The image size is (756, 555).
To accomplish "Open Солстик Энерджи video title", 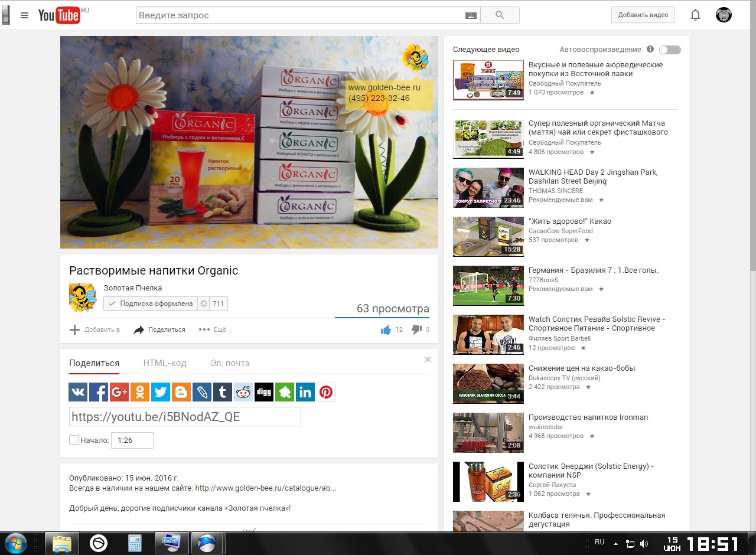I will coord(591,471).
